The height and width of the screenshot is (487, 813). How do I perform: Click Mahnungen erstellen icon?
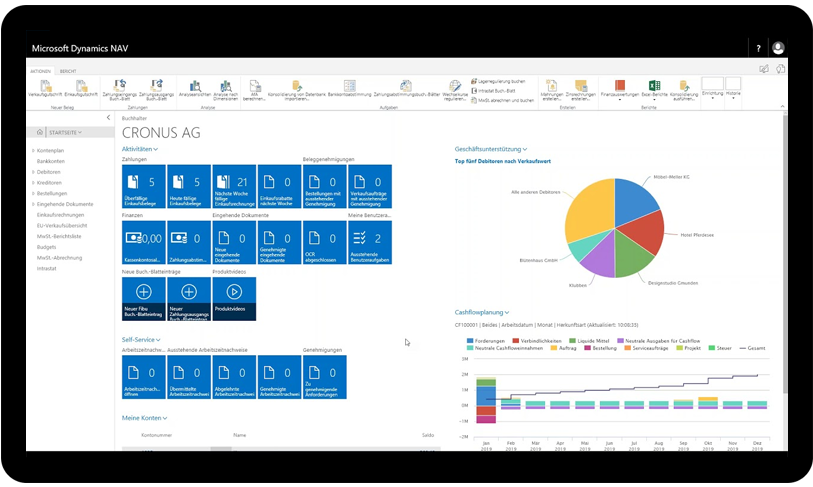click(x=552, y=90)
